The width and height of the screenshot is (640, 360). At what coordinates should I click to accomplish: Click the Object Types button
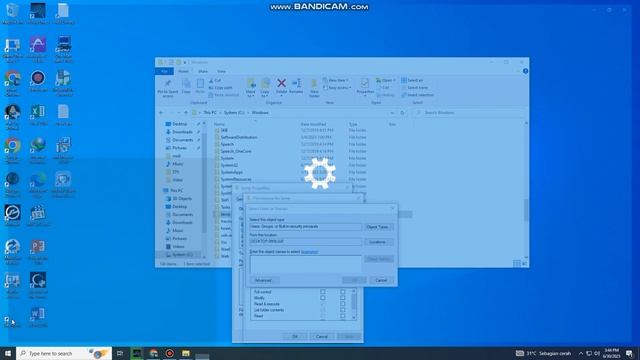pyautogui.click(x=378, y=227)
